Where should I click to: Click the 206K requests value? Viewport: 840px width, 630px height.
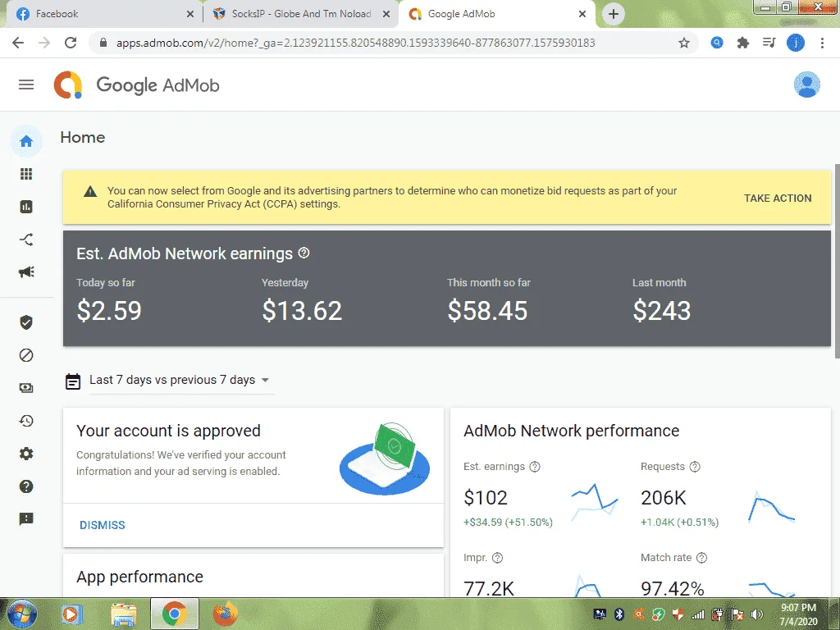(663, 498)
